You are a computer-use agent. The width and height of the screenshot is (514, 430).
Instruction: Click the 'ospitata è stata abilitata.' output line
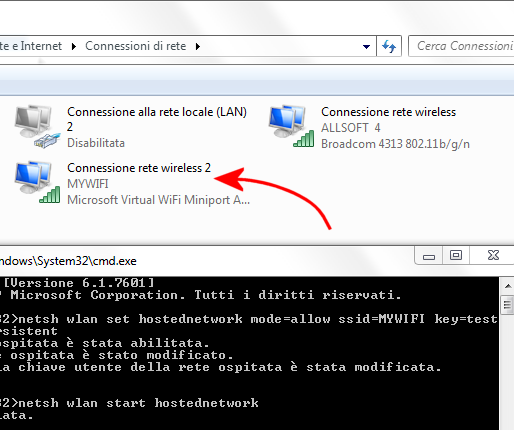pyautogui.click(x=104, y=343)
